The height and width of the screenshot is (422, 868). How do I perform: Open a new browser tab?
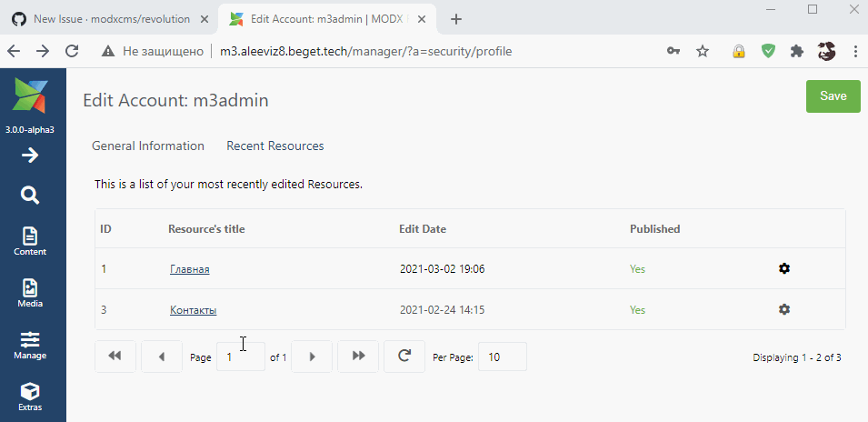[456, 19]
